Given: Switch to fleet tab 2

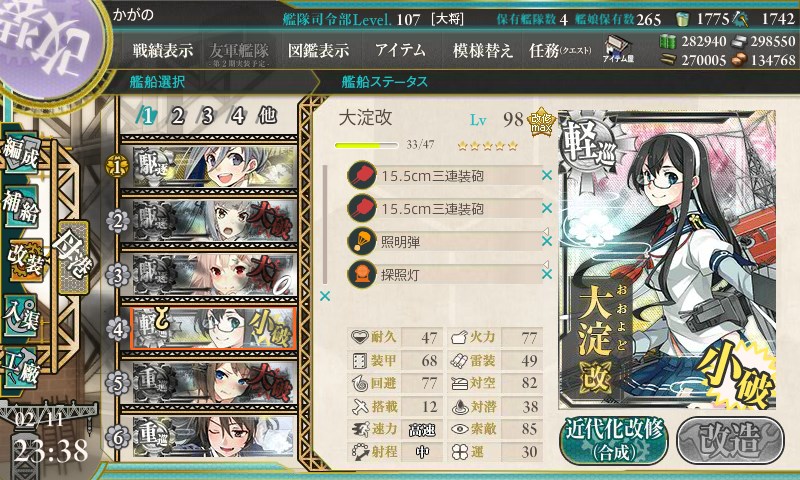Looking at the screenshot, I should coord(178,116).
